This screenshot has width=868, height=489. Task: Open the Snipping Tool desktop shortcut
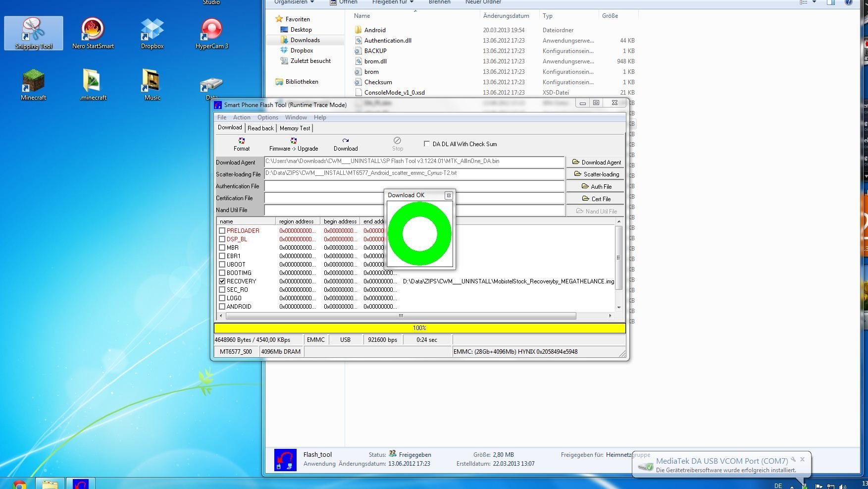click(x=34, y=33)
